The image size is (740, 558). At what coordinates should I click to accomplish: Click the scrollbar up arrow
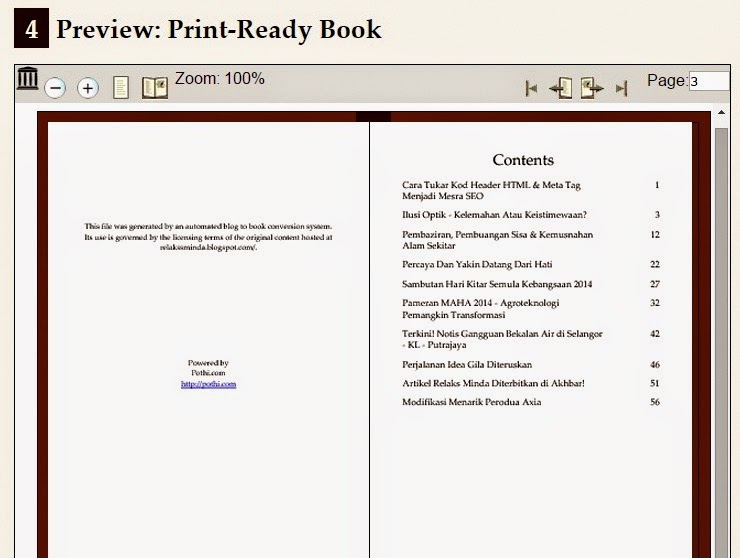pos(722,112)
